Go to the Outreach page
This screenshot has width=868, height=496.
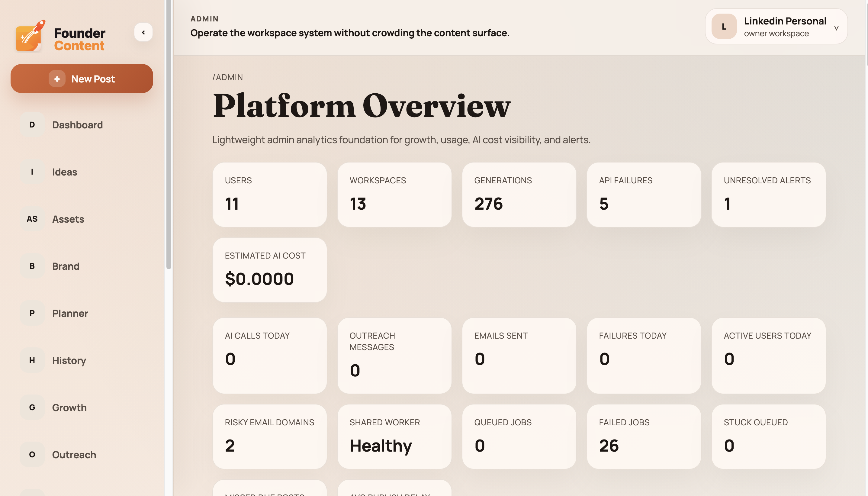click(x=82, y=454)
